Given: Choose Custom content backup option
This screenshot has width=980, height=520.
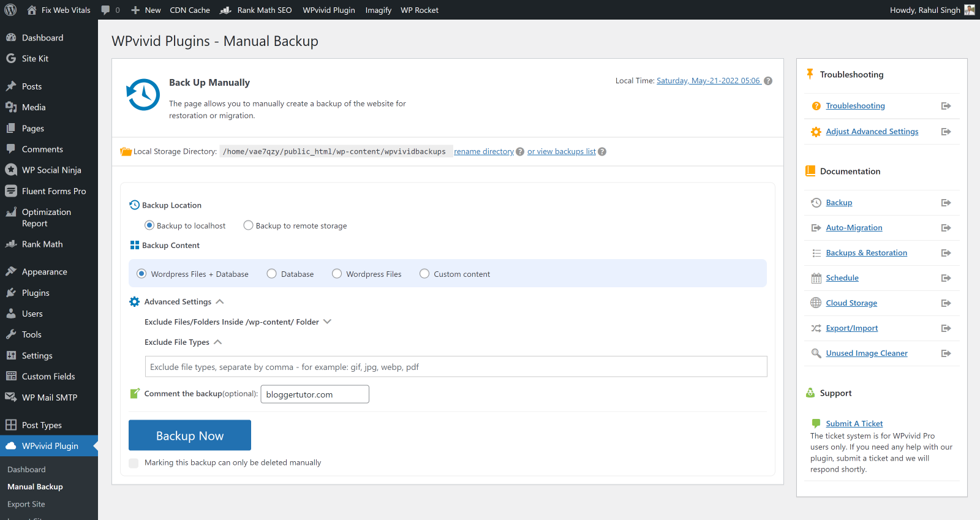Looking at the screenshot, I should (x=424, y=274).
